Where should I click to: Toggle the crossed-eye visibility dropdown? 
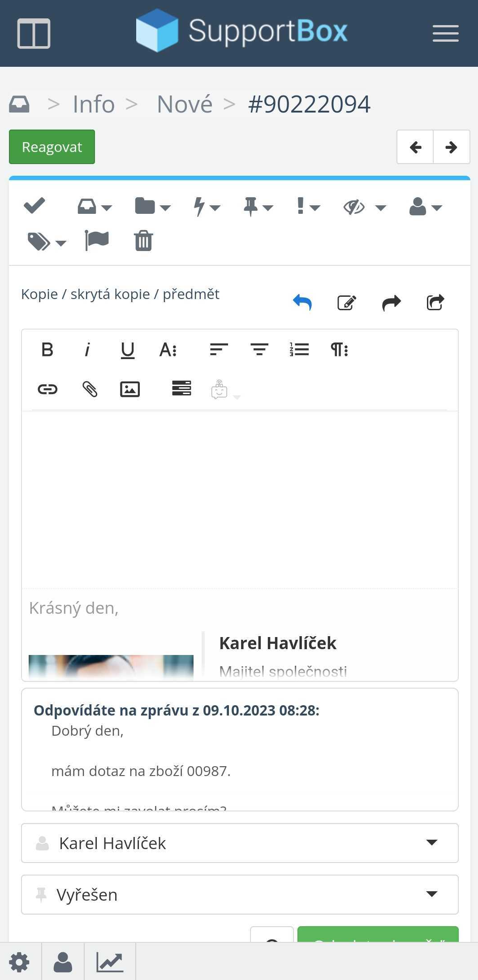[x=365, y=207]
